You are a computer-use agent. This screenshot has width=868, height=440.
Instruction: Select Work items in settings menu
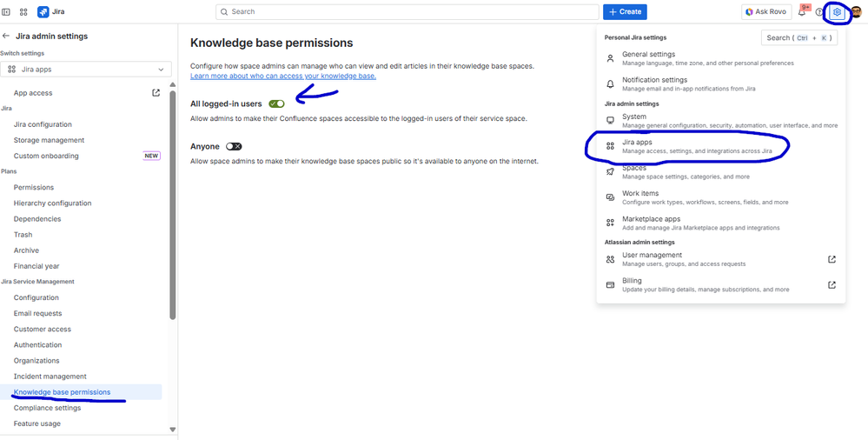click(721, 197)
